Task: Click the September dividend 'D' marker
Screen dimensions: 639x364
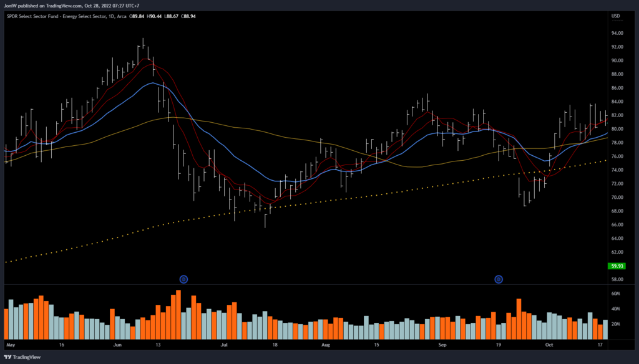Action: tap(499, 279)
